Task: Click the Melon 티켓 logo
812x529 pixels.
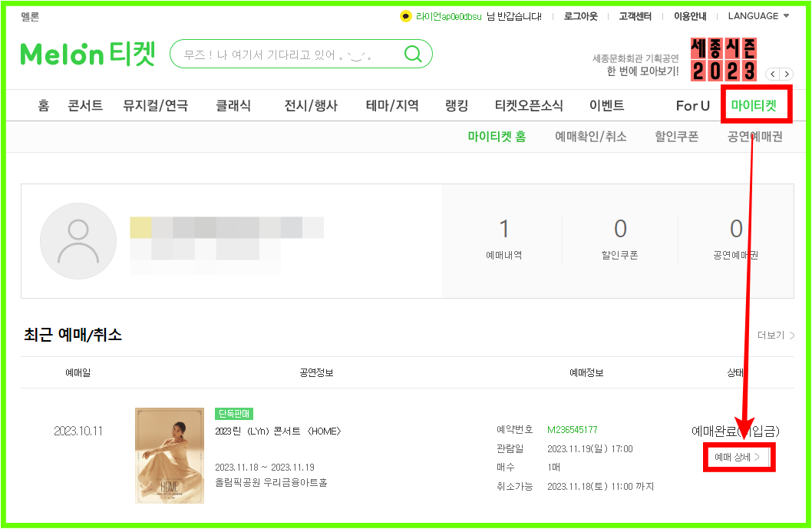Action: (87, 54)
